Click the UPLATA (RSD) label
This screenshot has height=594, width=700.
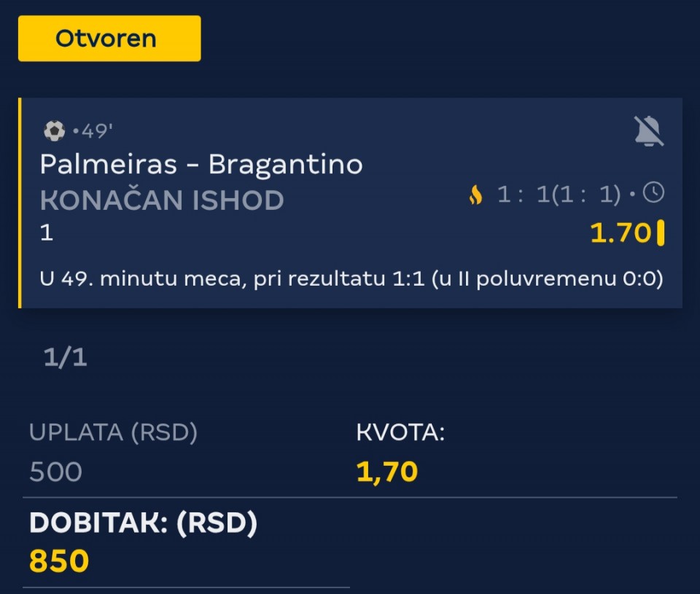click(113, 432)
